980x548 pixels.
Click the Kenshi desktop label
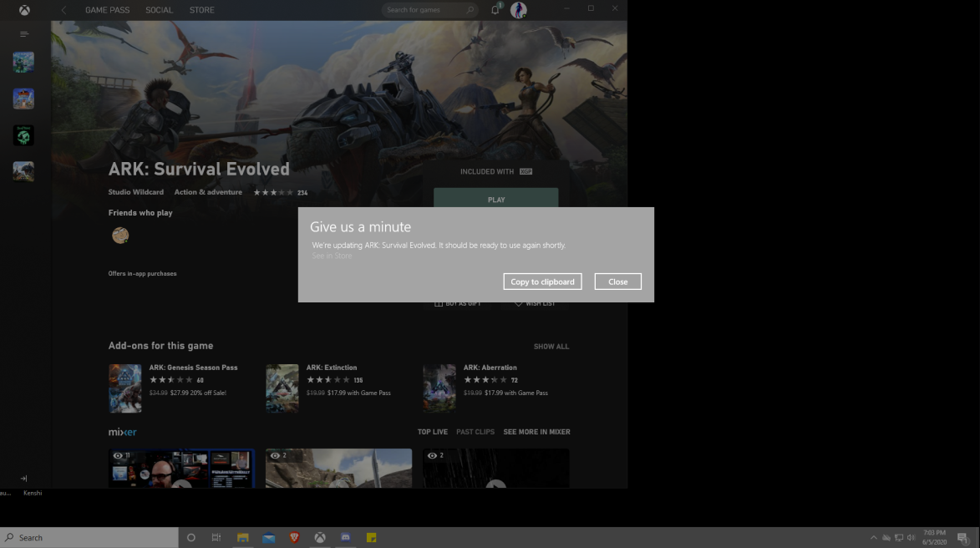click(33, 493)
